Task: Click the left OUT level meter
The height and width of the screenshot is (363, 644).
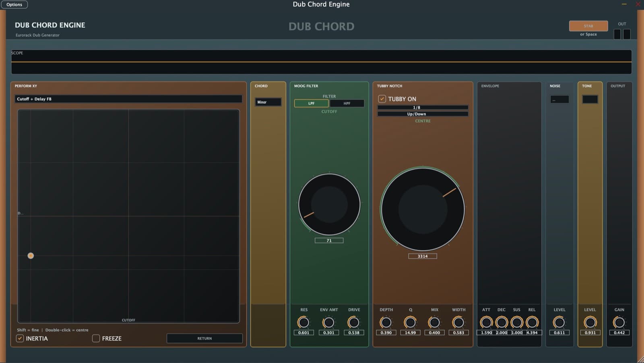Action: tap(617, 34)
